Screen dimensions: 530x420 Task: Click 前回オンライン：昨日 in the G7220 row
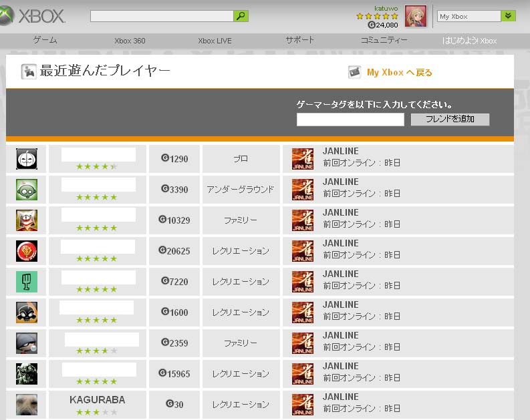point(362,286)
